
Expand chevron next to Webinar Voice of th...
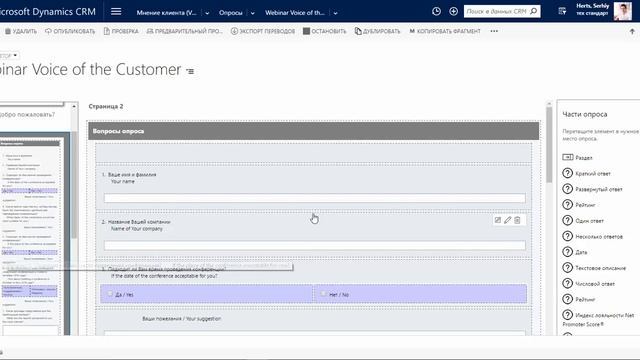coord(336,13)
